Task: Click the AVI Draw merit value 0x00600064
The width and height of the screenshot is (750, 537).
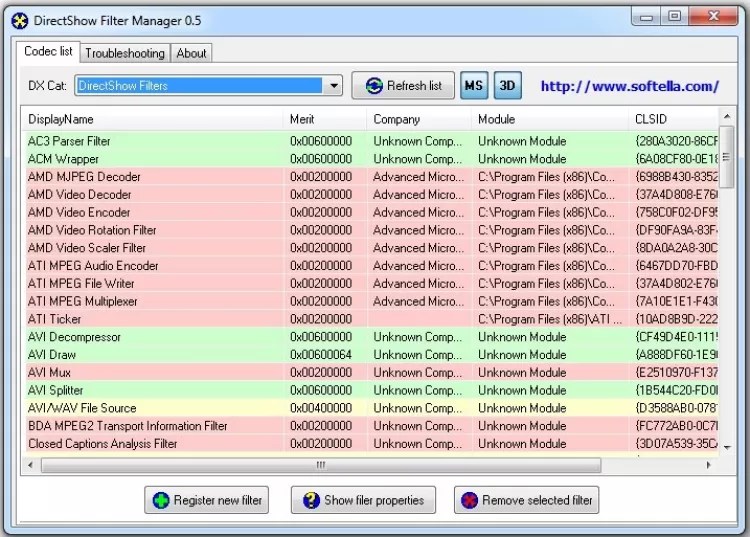Action: 321,354
